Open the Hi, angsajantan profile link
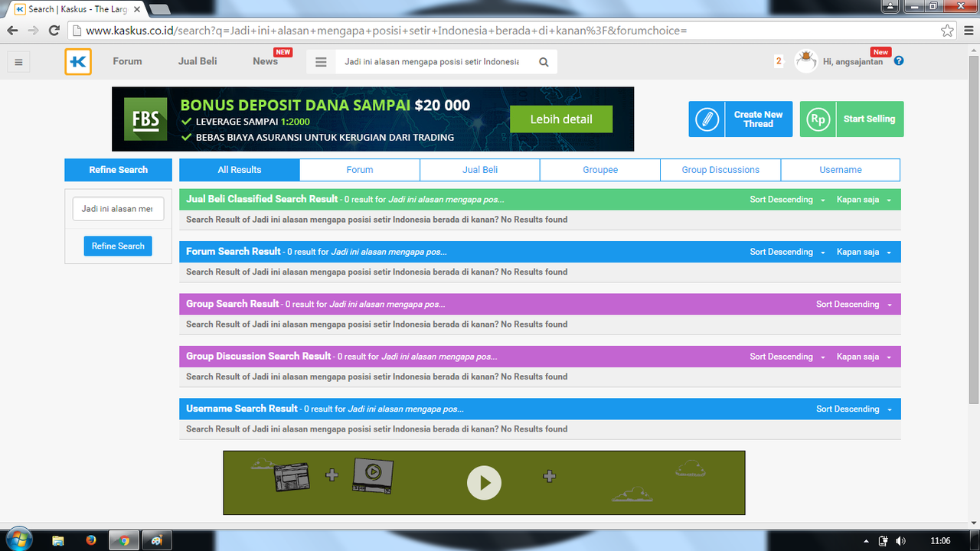This screenshot has height=551, width=980. pos(853,62)
